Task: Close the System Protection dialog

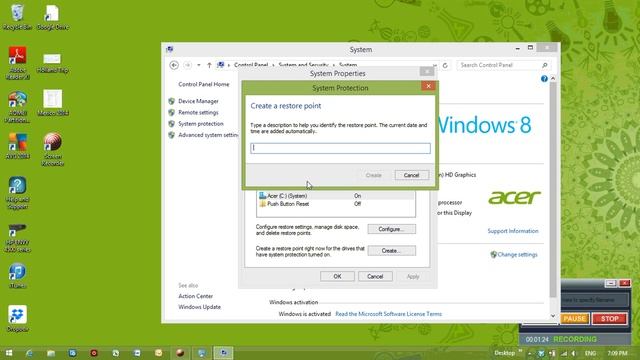Action: (x=428, y=86)
